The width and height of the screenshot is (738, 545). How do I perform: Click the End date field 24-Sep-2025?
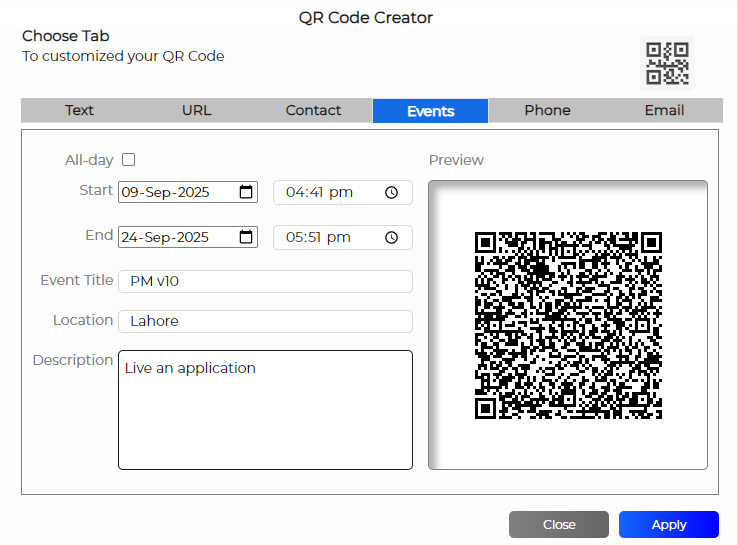click(x=188, y=237)
